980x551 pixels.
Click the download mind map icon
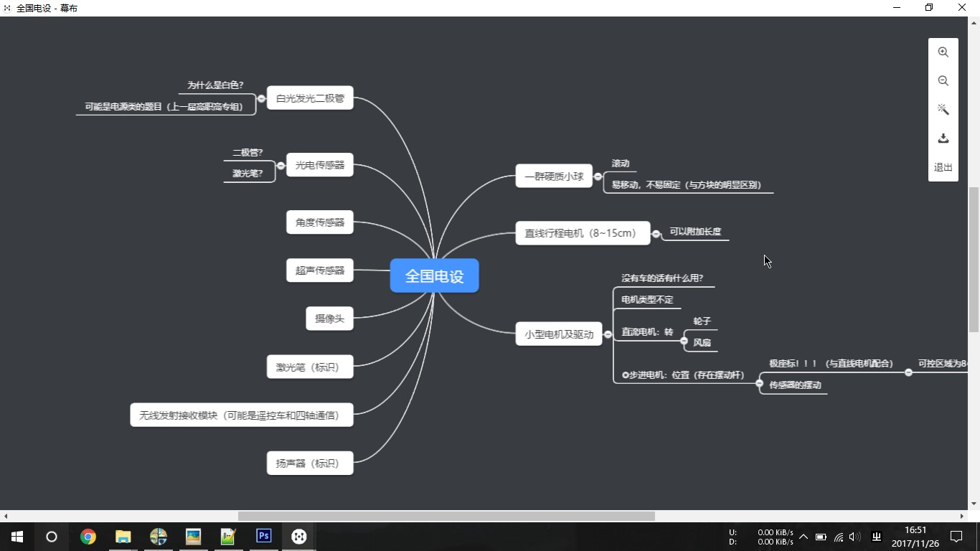[x=943, y=138]
